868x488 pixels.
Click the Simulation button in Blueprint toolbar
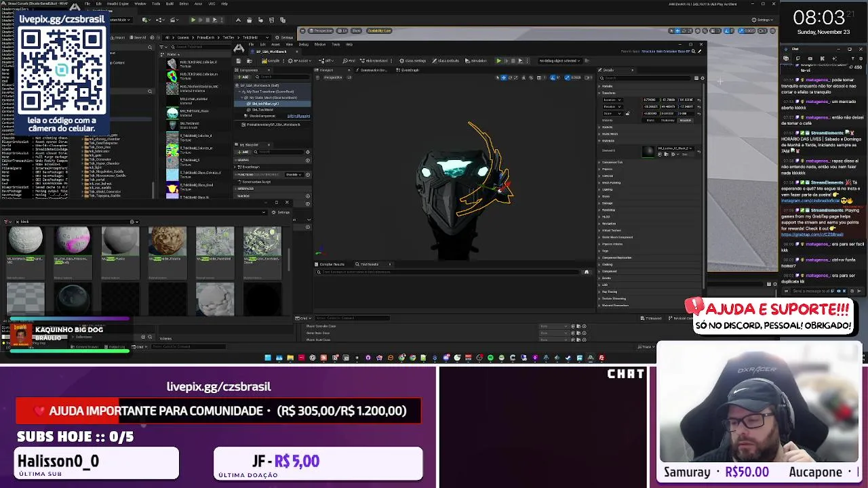click(476, 61)
